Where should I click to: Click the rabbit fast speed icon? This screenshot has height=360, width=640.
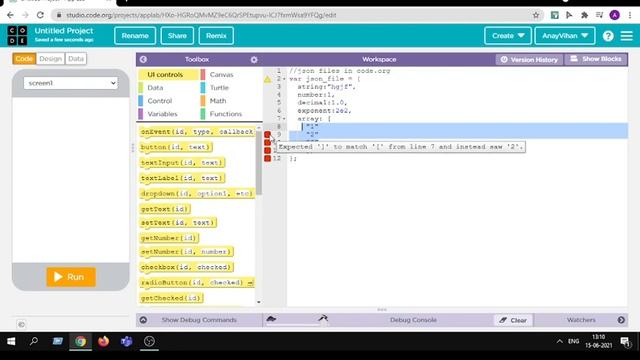(323, 318)
